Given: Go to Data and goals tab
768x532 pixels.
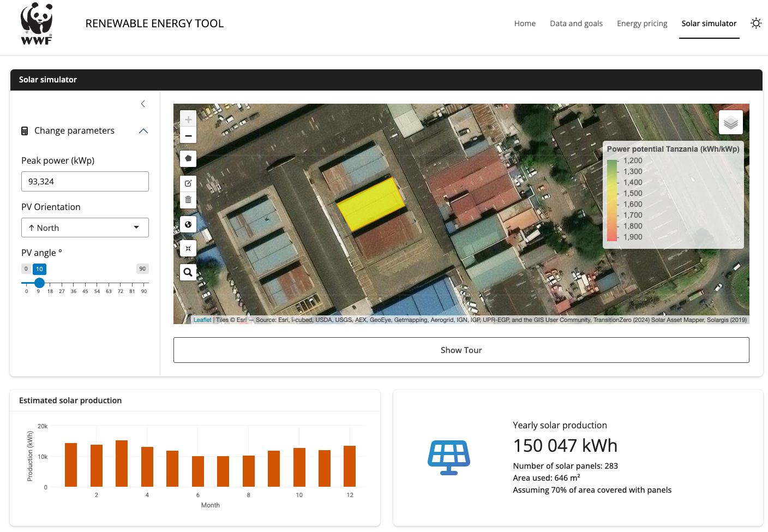Looking at the screenshot, I should tap(576, 23).
